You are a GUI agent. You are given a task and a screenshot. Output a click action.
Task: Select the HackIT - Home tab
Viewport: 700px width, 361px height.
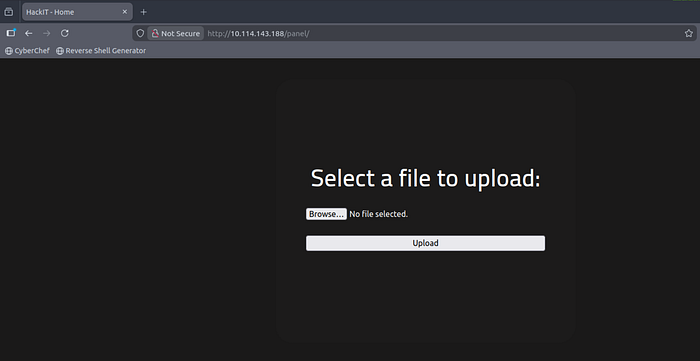(77, 12)
